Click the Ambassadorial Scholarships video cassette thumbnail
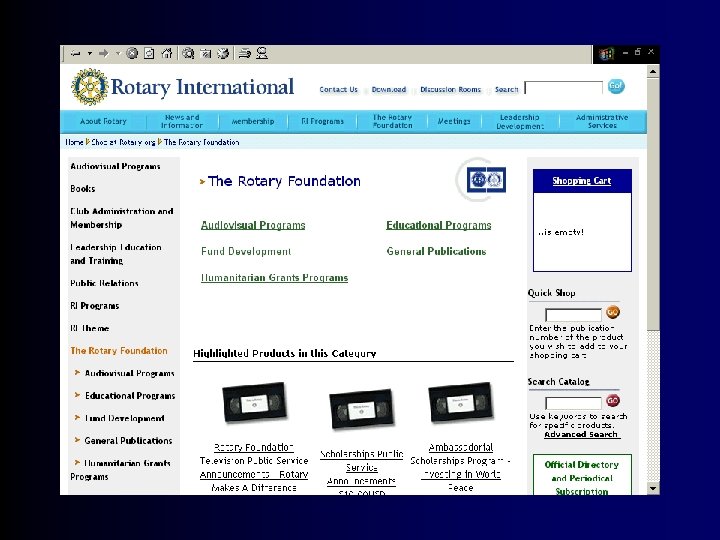 click(461, 403)
